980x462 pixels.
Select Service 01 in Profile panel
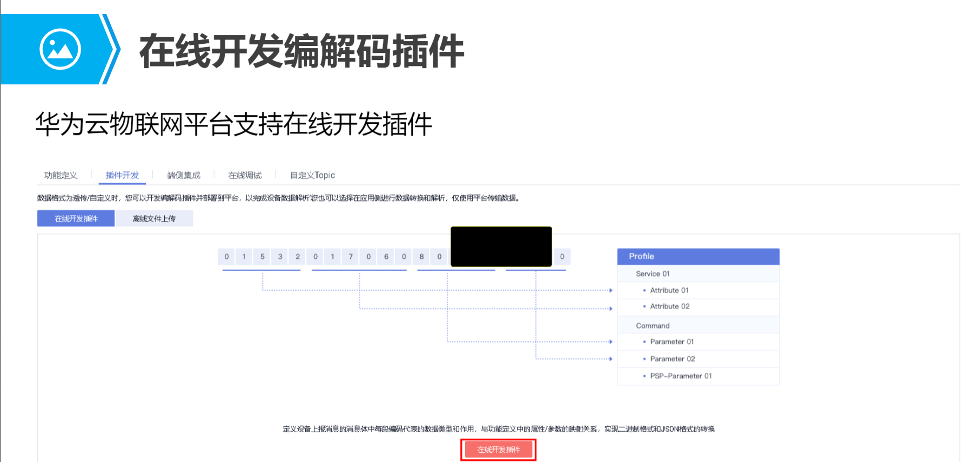click(x=698, y=273)
